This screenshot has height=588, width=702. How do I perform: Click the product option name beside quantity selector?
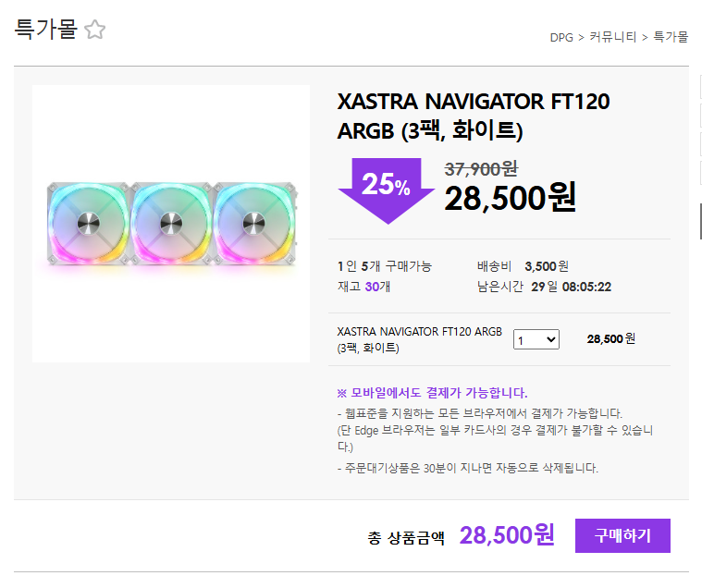coord(420,339)
